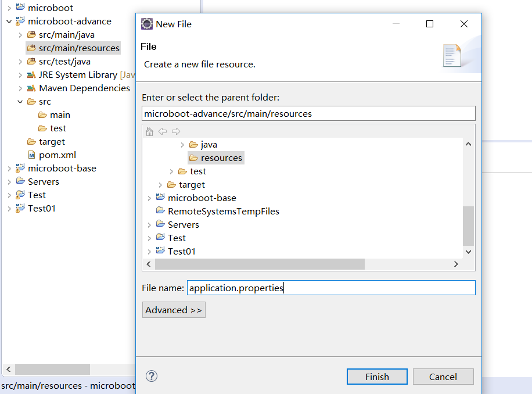Select target folder in Package Explorer
The width and height of the screenshot is (532, 394).
tap(46, 142)
